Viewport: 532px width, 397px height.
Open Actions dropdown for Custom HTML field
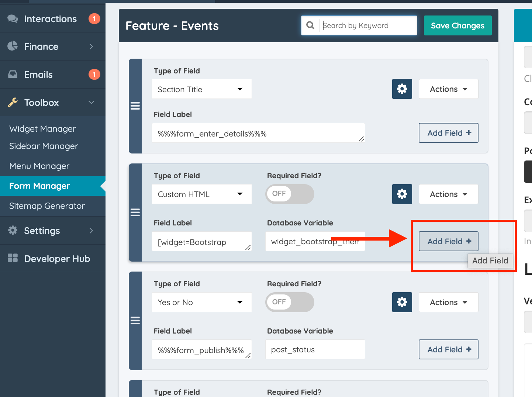pos(448,194)
